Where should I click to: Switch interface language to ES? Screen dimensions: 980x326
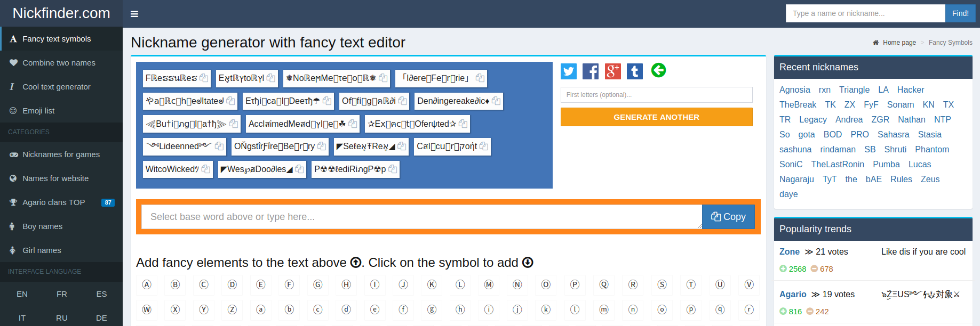101,294
